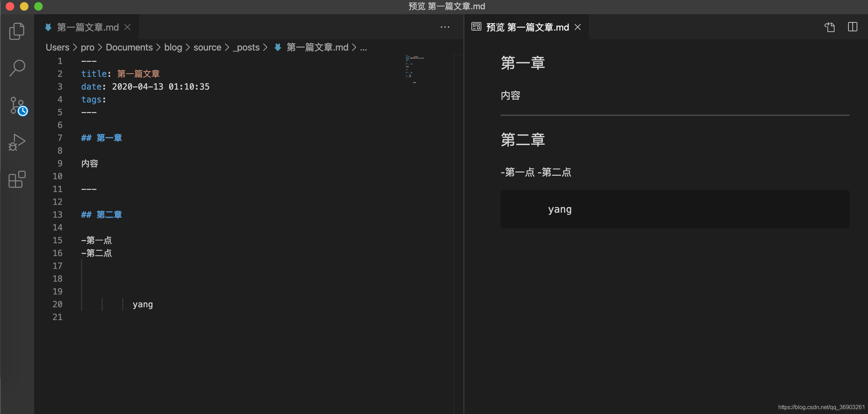Click line number 1 in gutter
The width and height of the screenshot is (868, 414).
60,61
